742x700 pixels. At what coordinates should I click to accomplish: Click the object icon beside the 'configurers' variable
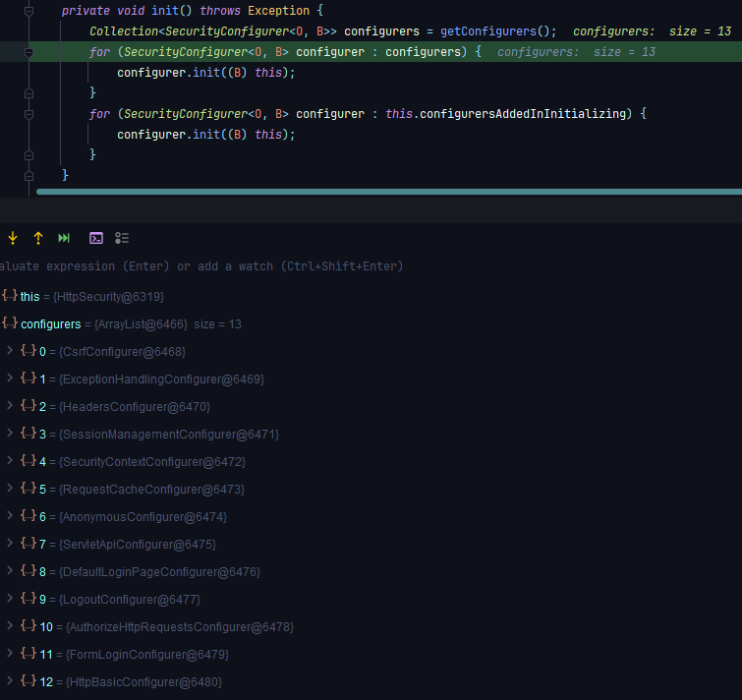9,323
